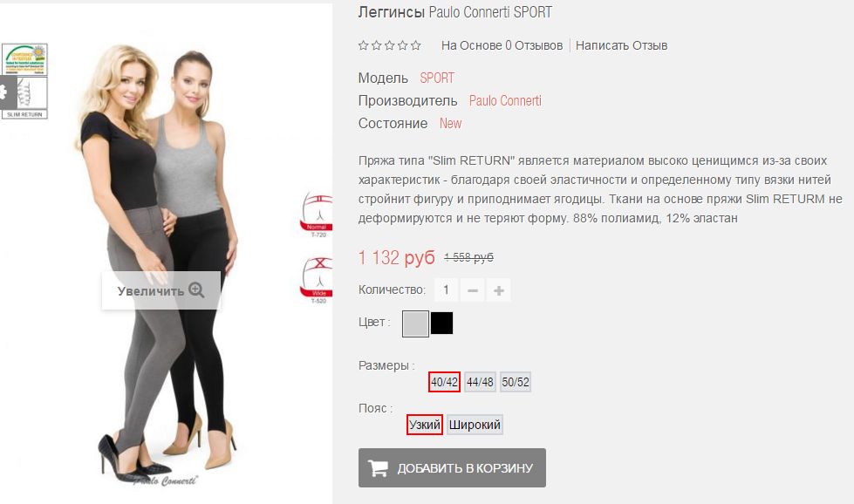
Task: Click the magnifier icon on Увеличить
Action: coord(196,290)
